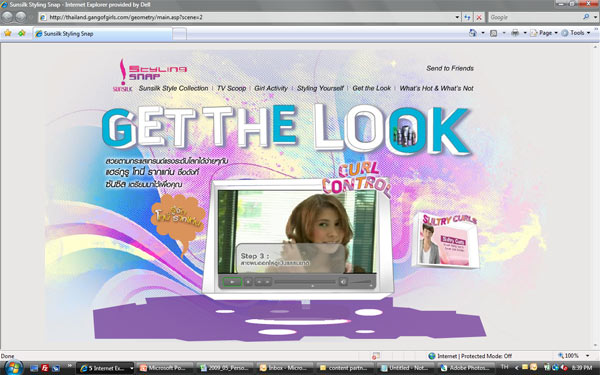Click the network icon in system tray
This screenshot has height=375, width=600.
(556, 368)
